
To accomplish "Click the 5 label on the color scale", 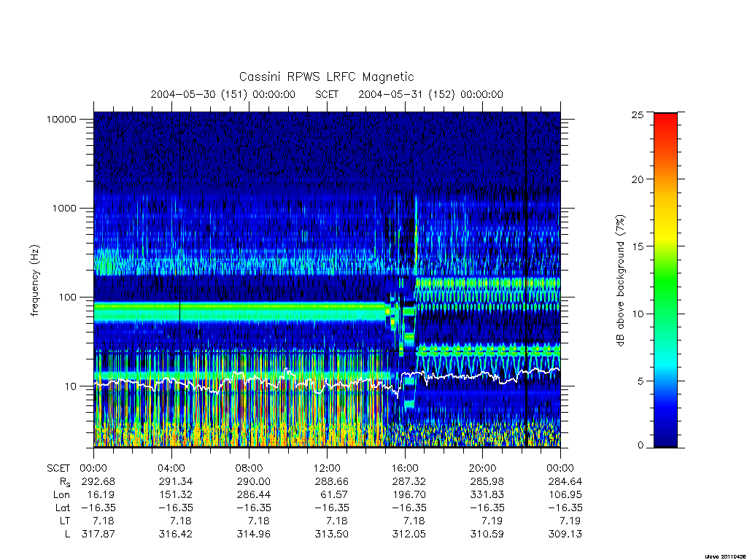I will 640,381.
